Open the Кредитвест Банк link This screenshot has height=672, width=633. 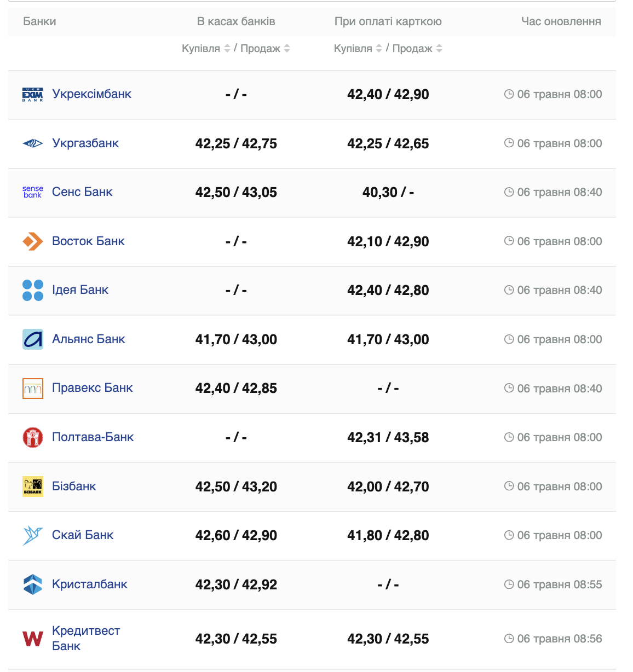[85, 638]
